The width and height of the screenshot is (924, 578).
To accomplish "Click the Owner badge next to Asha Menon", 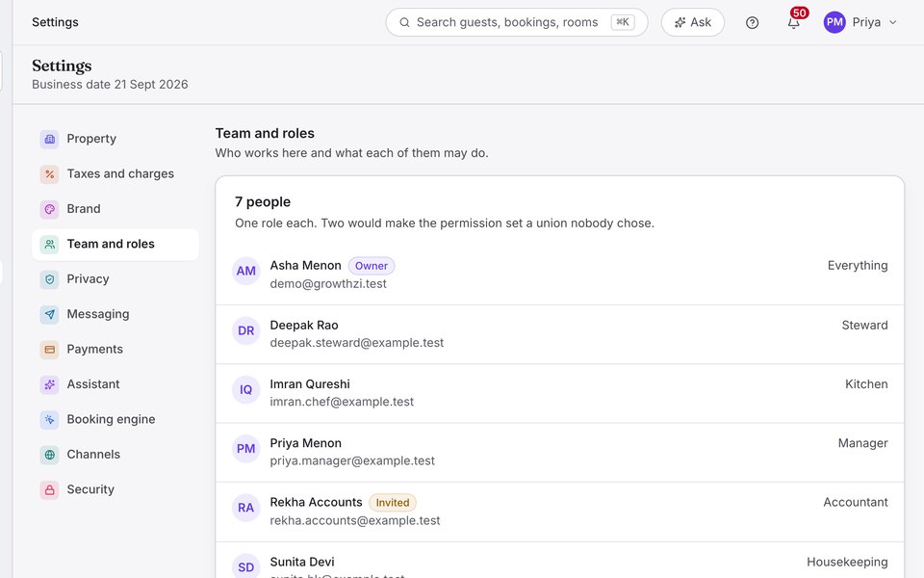I will click(372, 266).
